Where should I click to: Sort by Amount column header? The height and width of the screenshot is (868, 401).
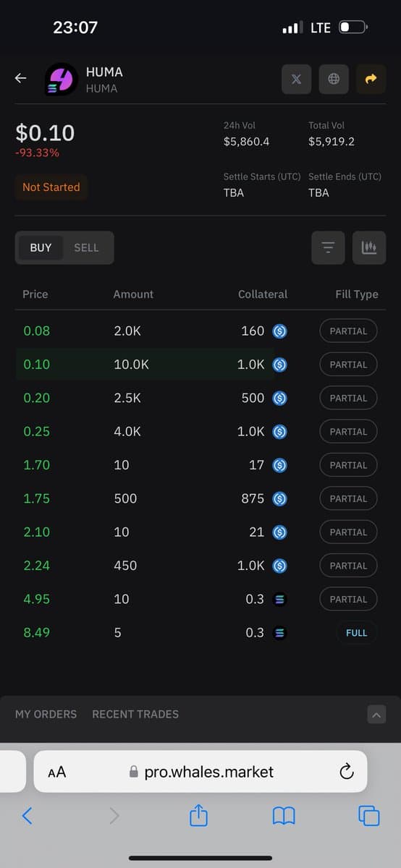pyautogui.click(x=133, y=294)
